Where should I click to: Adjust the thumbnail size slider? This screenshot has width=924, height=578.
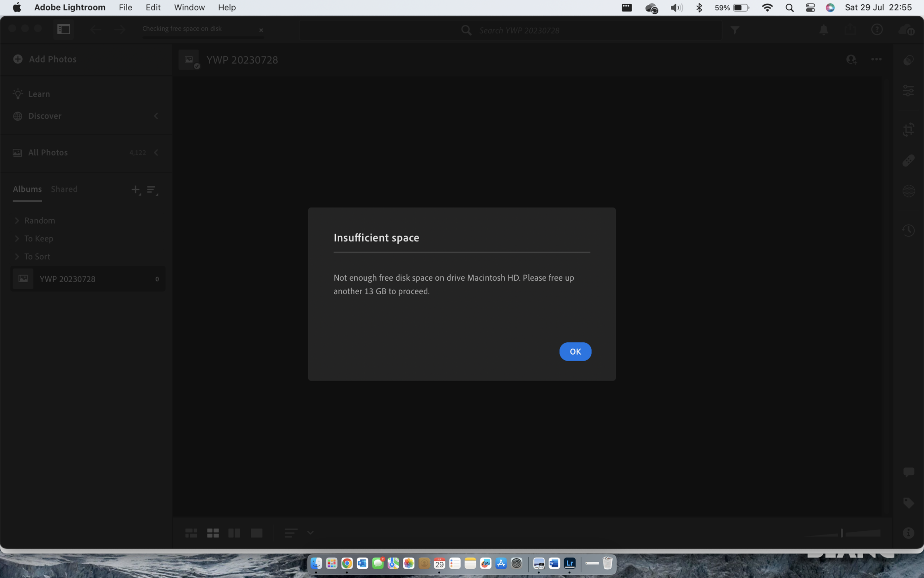(842, 533)
